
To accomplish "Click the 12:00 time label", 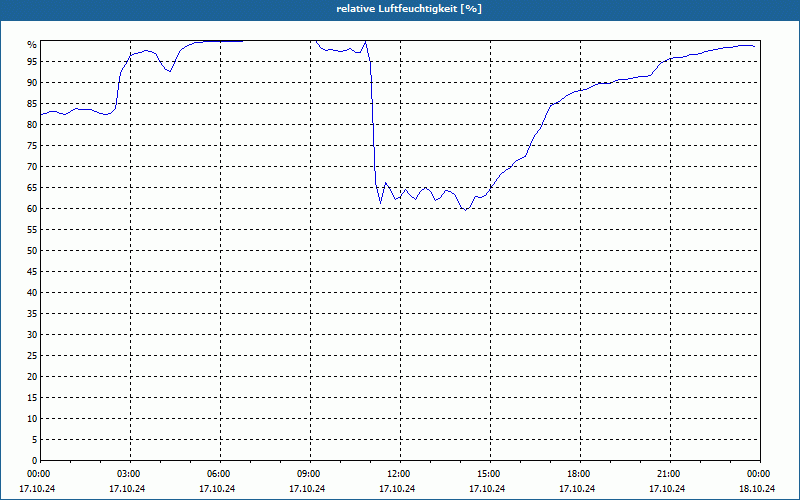I will click(400, 474).
